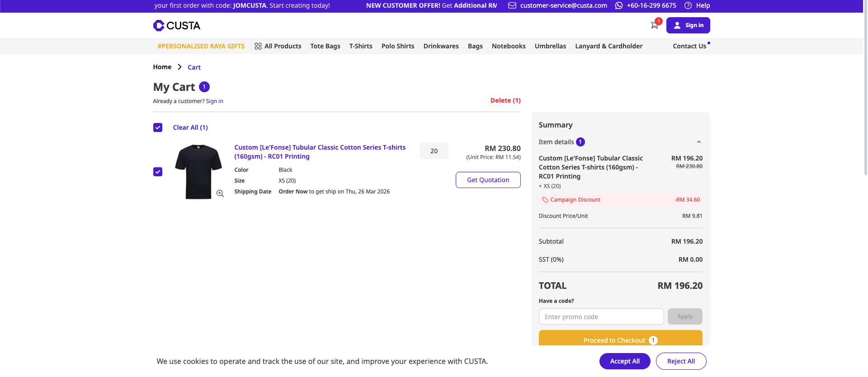
Task: Open black T-shirt product thumbnail
Action: pos(198,172)
